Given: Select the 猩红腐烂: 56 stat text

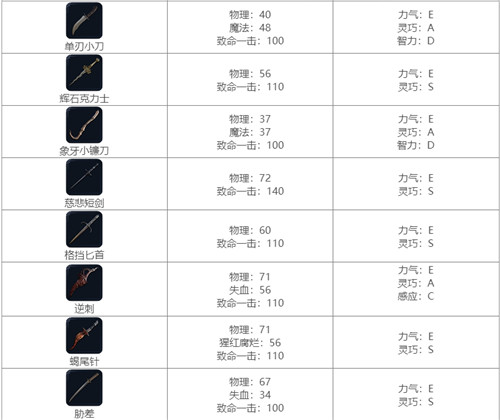Looking at the screenshot, I should pyautogui.click(x=250, y=343).
